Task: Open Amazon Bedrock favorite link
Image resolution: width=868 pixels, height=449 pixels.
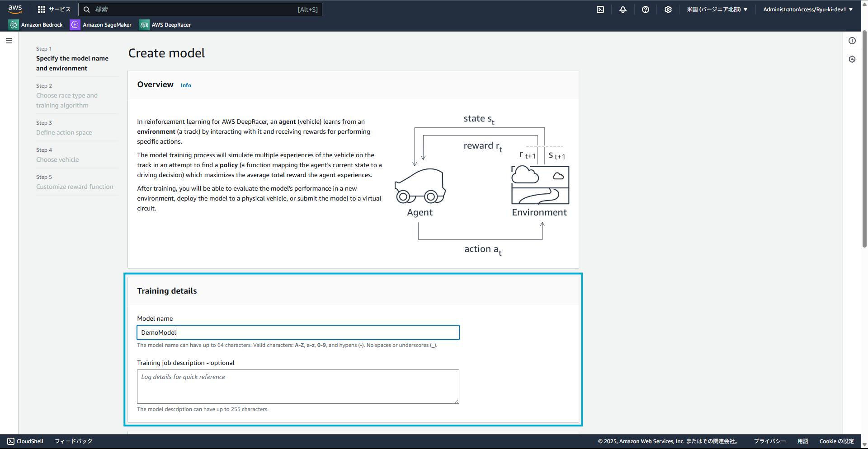Action: pyautogui.click(x=36, y=25)
